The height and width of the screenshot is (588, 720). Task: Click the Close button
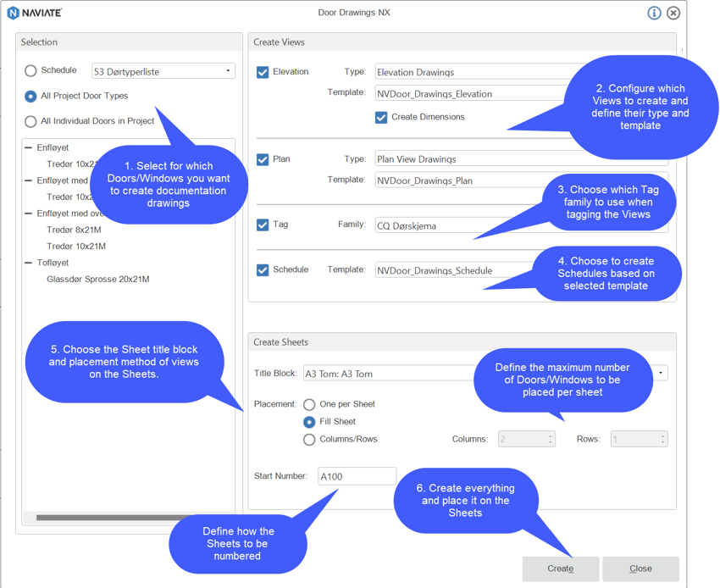point(640,569)
